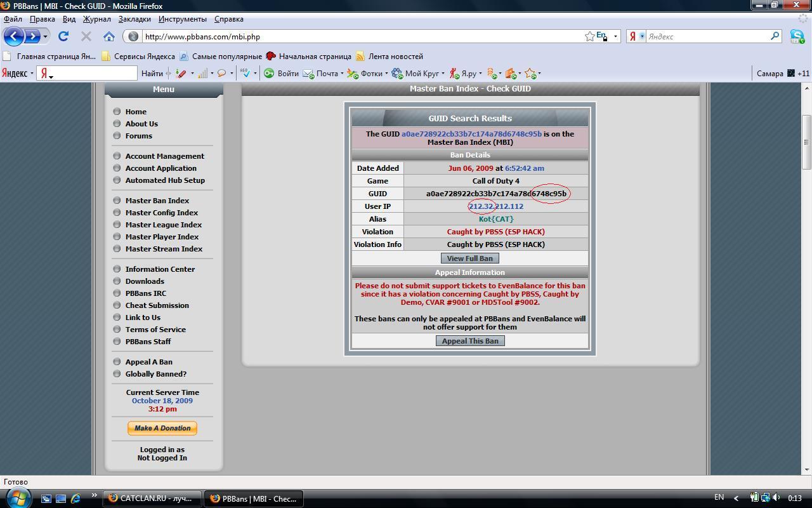The image size is (812, 508).
Task: Click the Yandex Я search engine icon
Action: [x=632, y=36]
